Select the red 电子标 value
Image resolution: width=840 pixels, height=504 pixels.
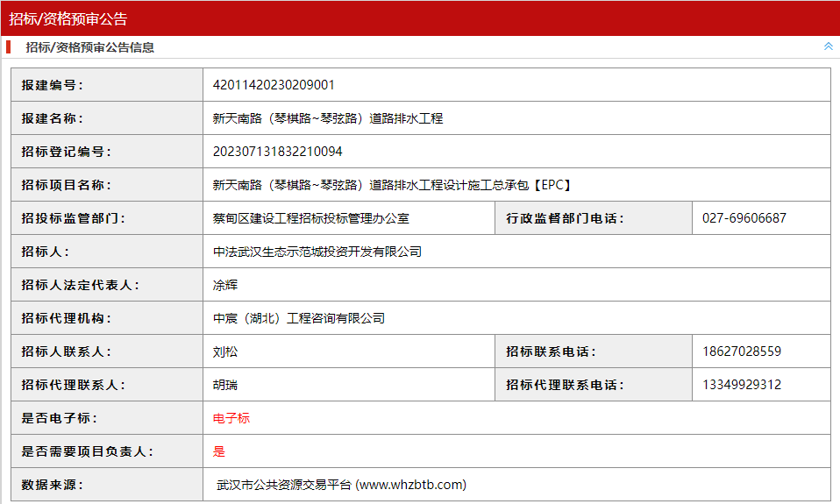231,418
